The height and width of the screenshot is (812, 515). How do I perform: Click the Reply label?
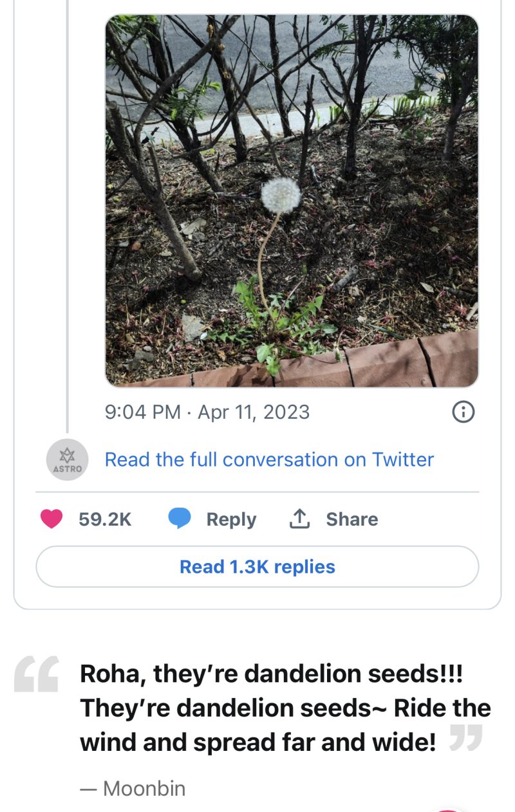coord(231,519)
